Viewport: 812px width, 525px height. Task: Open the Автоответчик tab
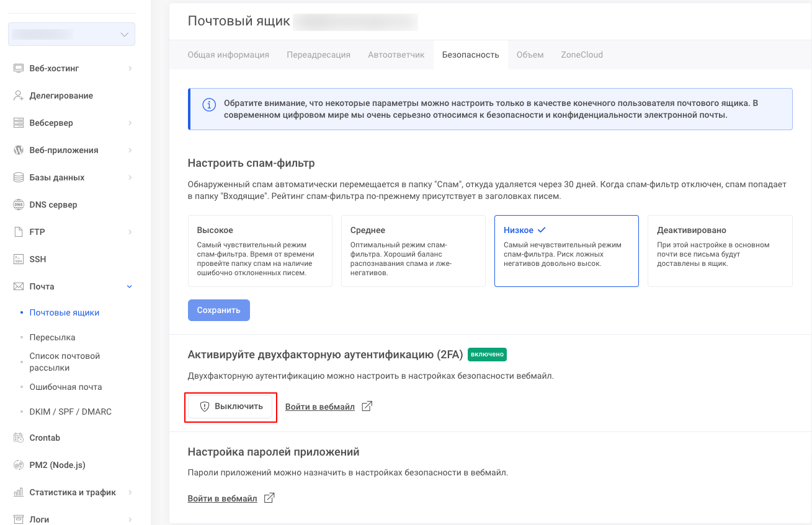(x=396, y=55)
